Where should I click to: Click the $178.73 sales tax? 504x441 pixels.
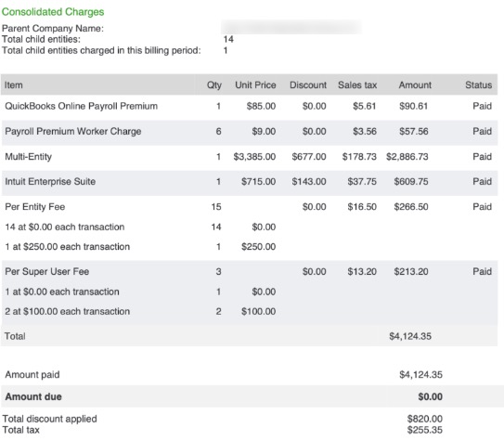point(359,157)
